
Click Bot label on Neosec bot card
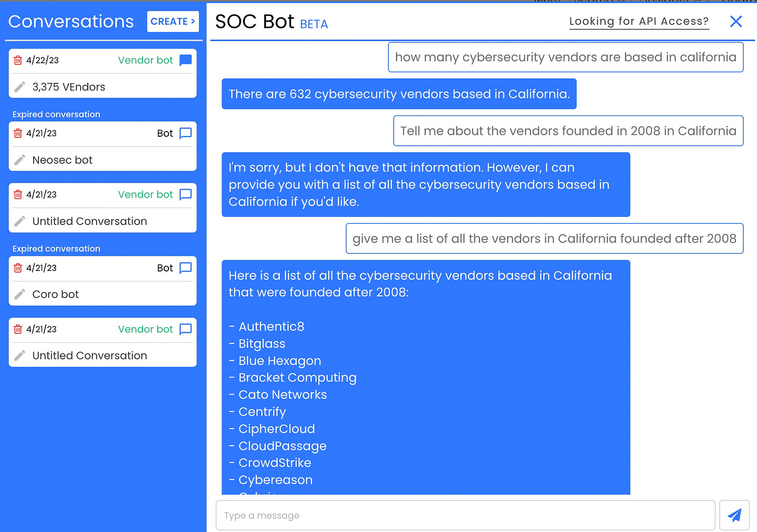[x=165, y=133]
